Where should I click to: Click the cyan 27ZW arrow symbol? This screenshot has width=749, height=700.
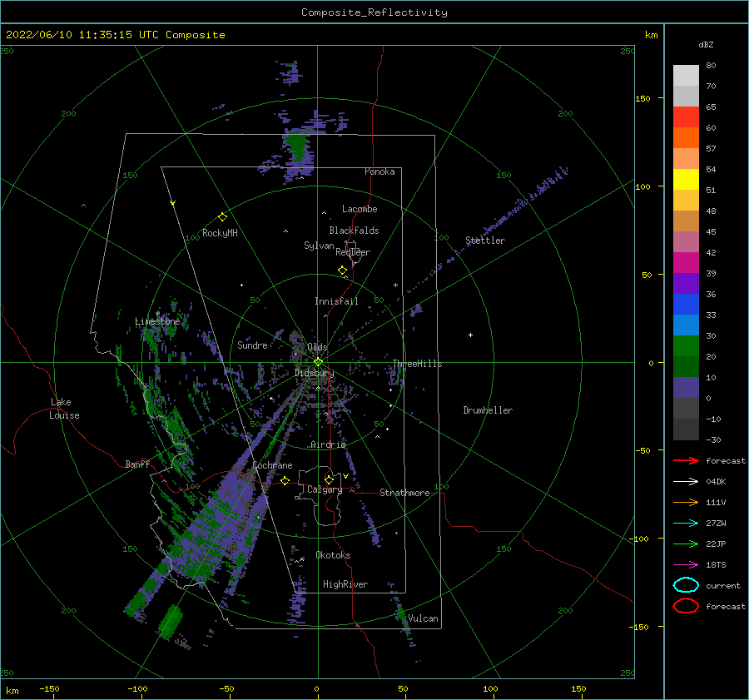[686, 524]
